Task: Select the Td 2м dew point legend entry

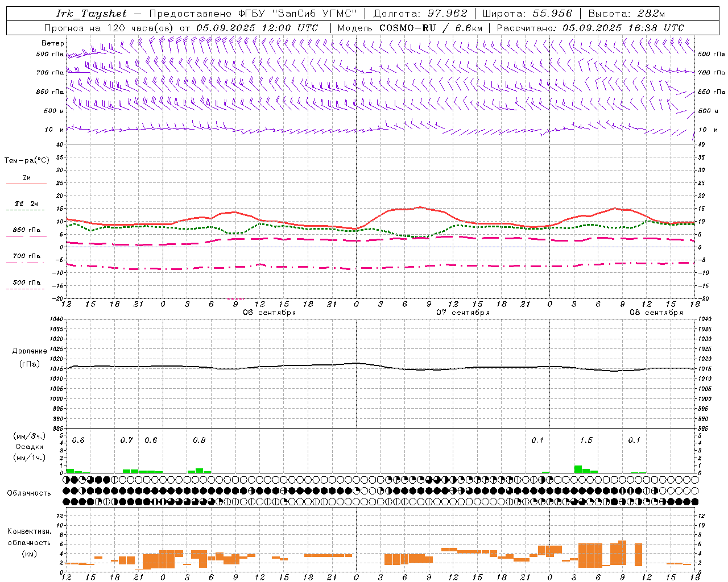Action: tap(27, 203)
